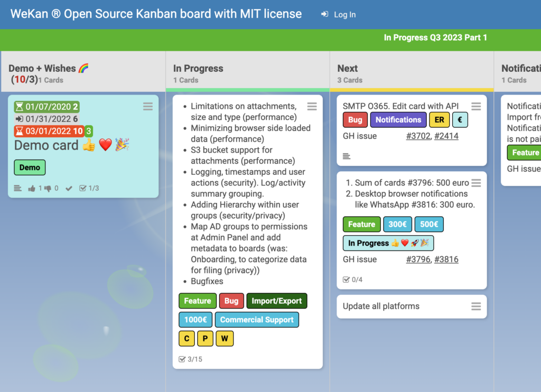This screenshot has height=392, width=541.
Task: Click the SMTP O365. Edit card with API title
Action: (x=400, y=106)
